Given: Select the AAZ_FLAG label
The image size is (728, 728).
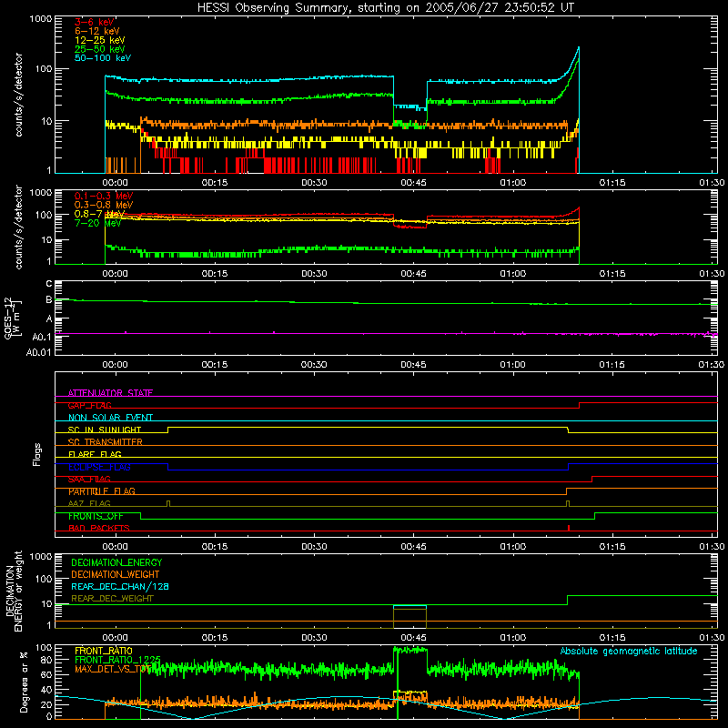Looking at the screenshot, I should tap(89, 503).
